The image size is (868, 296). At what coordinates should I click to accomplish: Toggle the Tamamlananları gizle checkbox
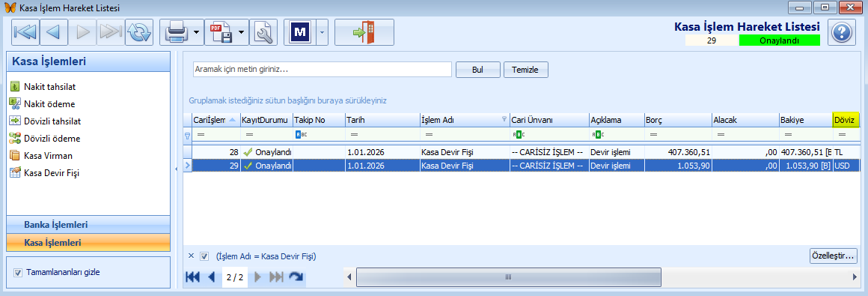click(x=18, y=272)
